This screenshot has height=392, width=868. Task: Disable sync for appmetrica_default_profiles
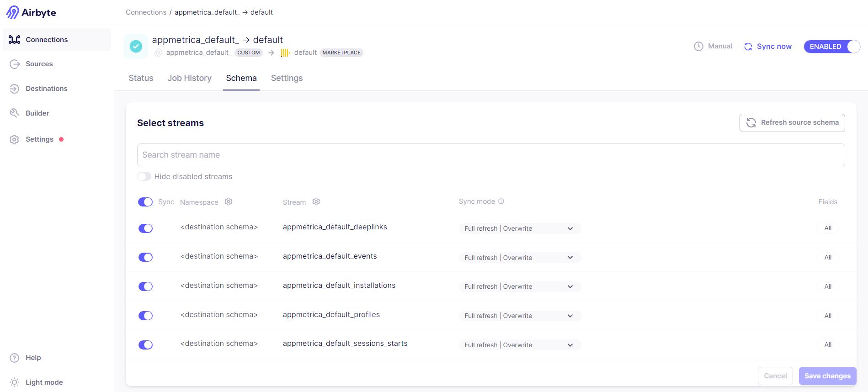click(x=145, y=316)
